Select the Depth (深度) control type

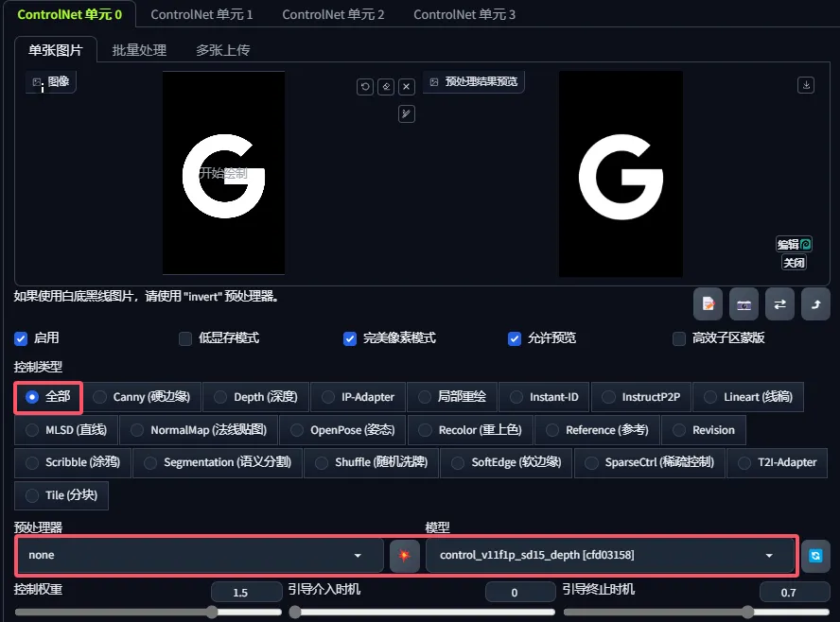pos(256,397)
